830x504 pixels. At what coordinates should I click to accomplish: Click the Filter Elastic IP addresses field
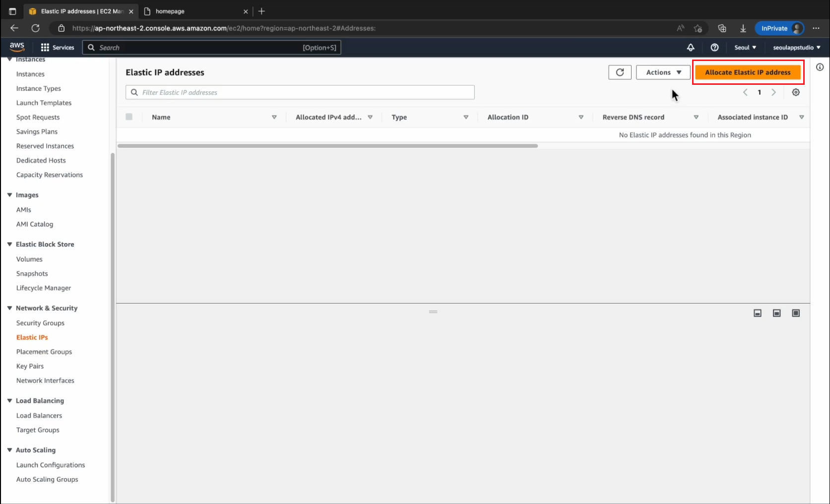point(300,92)
